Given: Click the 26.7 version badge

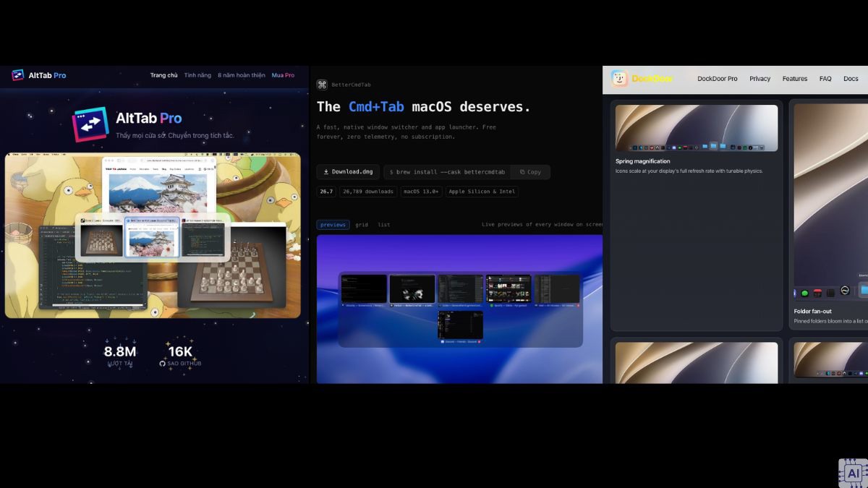Looking at the screenshot, I should click(x=326, y=192).
